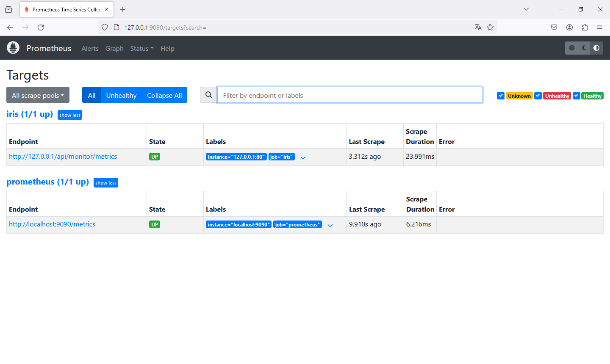Open the list all tabs chevron

526,9
